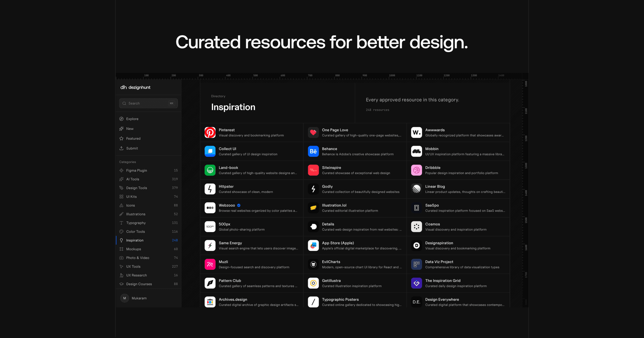Click the One Page Love heart icon

pyautogui.click(x=313, y=132)
